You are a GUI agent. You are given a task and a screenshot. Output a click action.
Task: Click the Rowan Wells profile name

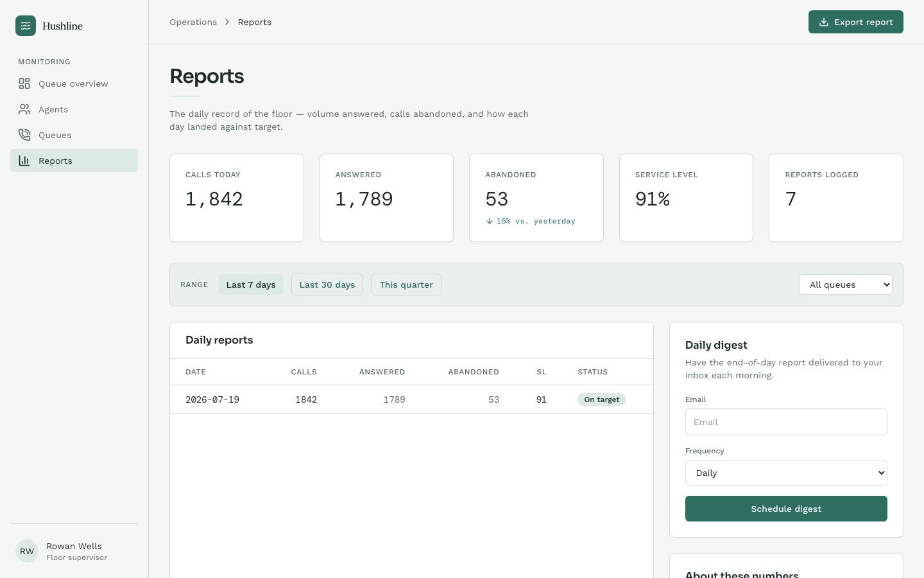click(x=74, y=546)
